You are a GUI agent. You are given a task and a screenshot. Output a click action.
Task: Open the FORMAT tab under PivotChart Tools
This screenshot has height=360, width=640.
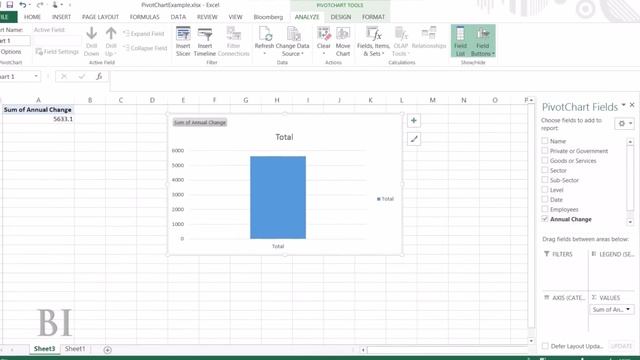pos(373,17)
